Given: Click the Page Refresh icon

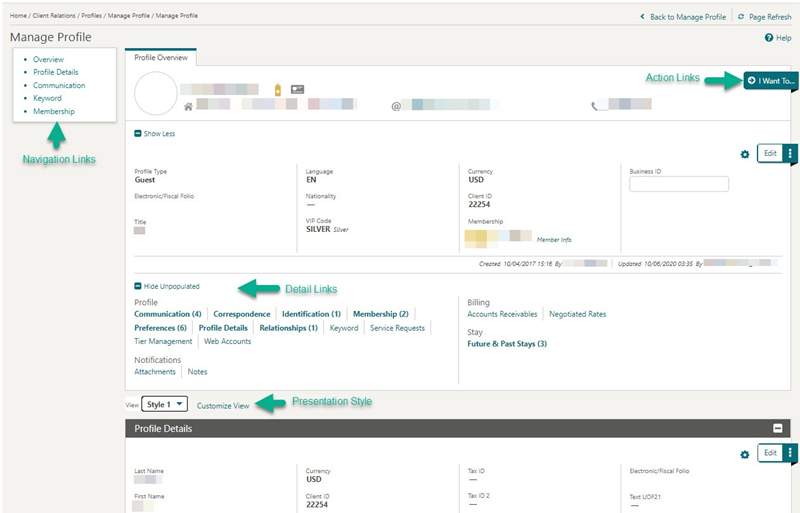Looking at the screenshot, I should pyautogui.click(x=741, y=17).
